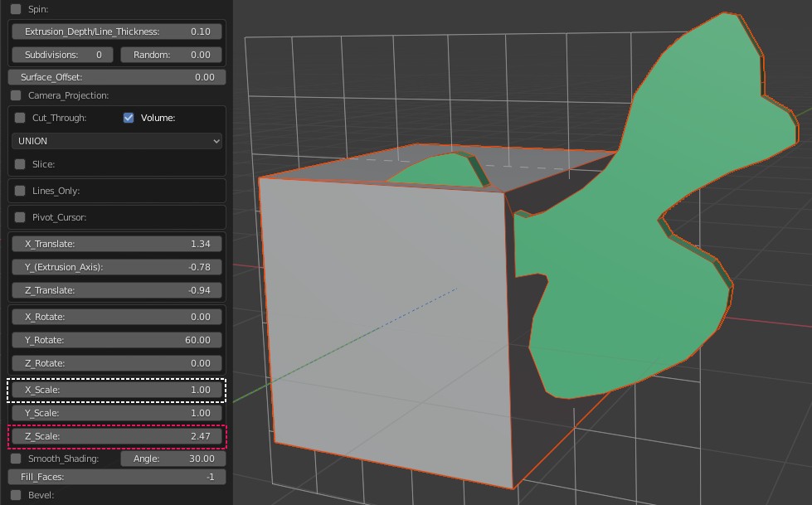Open the UNION boolean mode dropdown
This screenshot has height=505, width=812.
pyautogui.click(x=117, y=141)
